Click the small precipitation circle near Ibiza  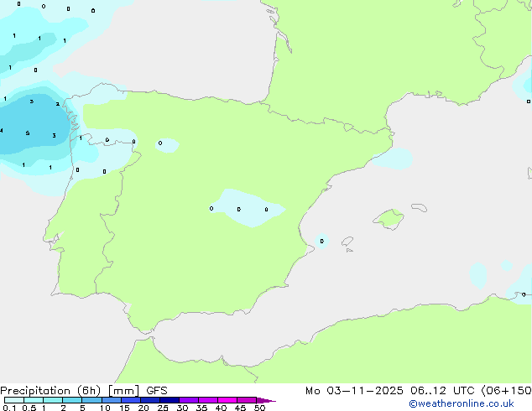pyautogui.click(x=321, y=241)
